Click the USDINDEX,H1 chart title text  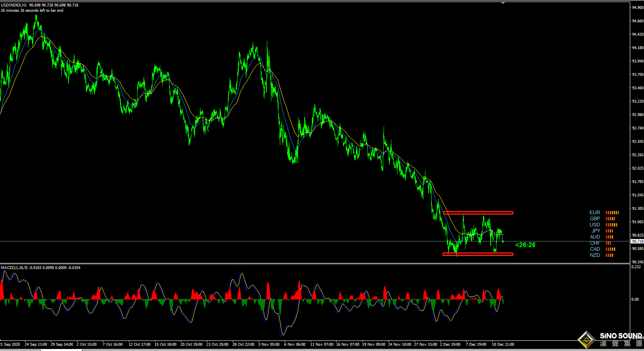(x=14, y=5)
